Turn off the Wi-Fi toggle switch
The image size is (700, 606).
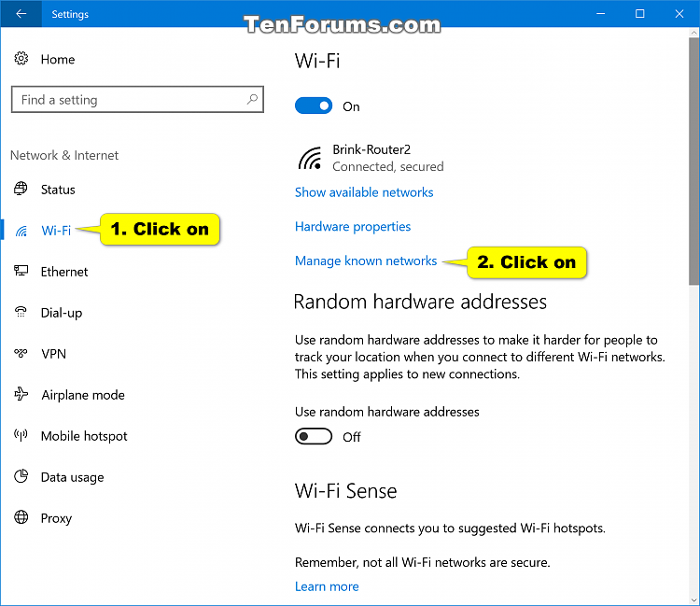coord(314,106)
